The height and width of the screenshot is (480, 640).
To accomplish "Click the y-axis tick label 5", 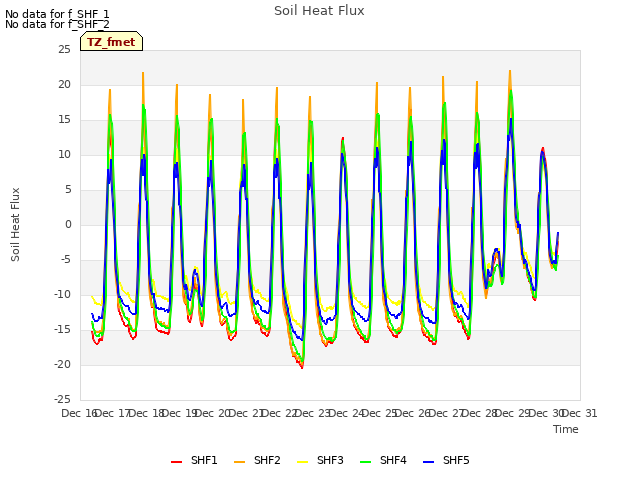I will 68,189.
